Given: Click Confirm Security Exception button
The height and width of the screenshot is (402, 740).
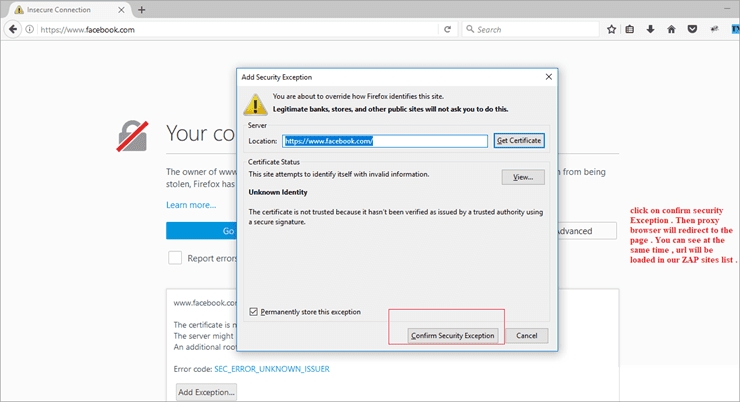Looking at the screenshot, I should click(x=453, y=335).
